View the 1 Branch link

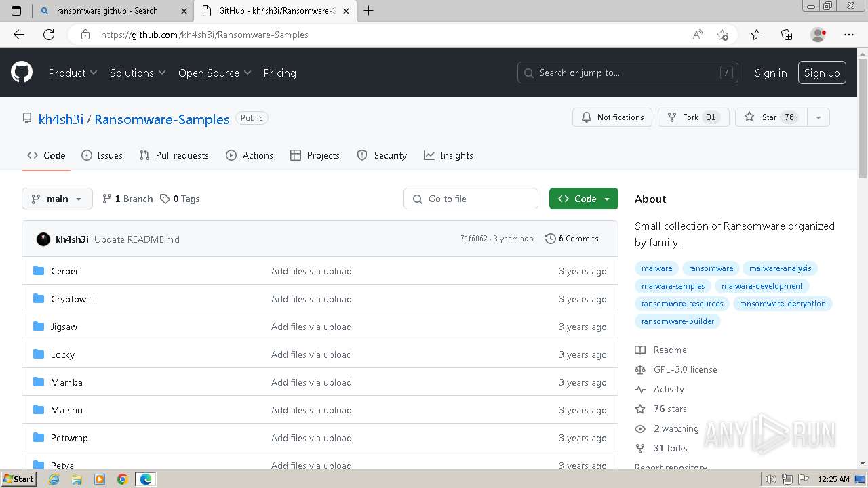[127, 199]
